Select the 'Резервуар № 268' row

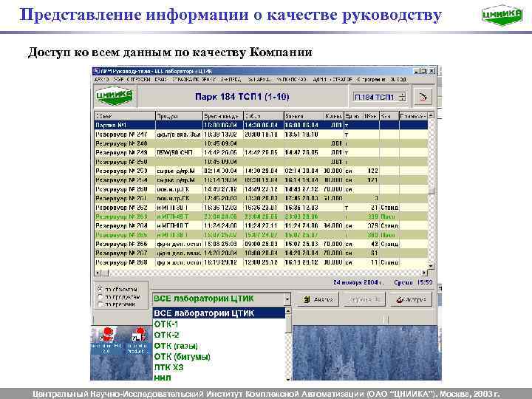[x=261, y=262]
